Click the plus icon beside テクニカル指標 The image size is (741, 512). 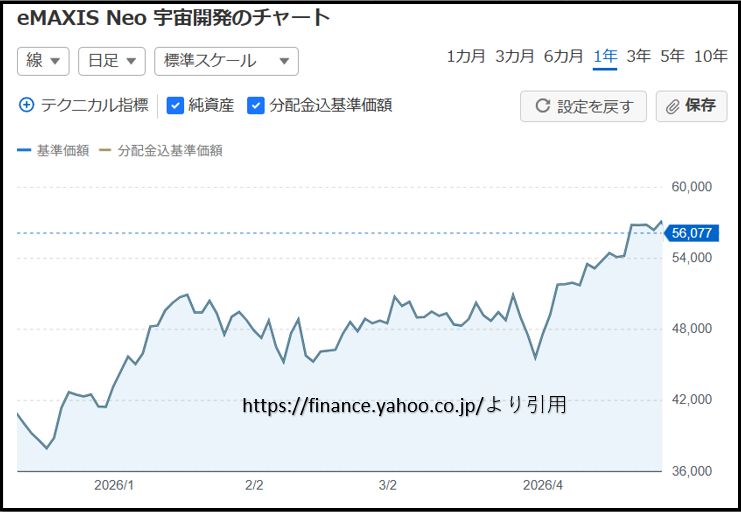[x=27, y=105]
